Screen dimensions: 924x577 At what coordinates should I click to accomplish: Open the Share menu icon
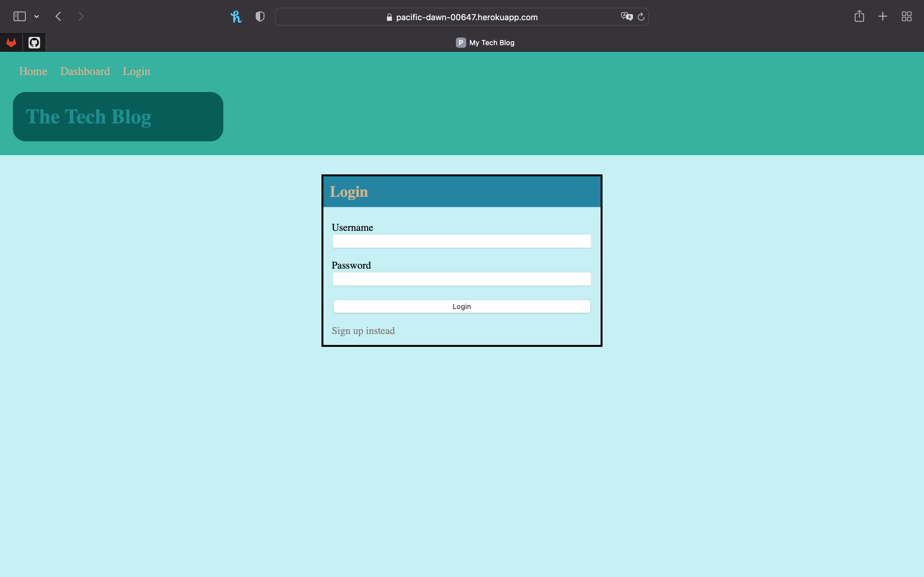pyautogui.click(x=859, y=16)
